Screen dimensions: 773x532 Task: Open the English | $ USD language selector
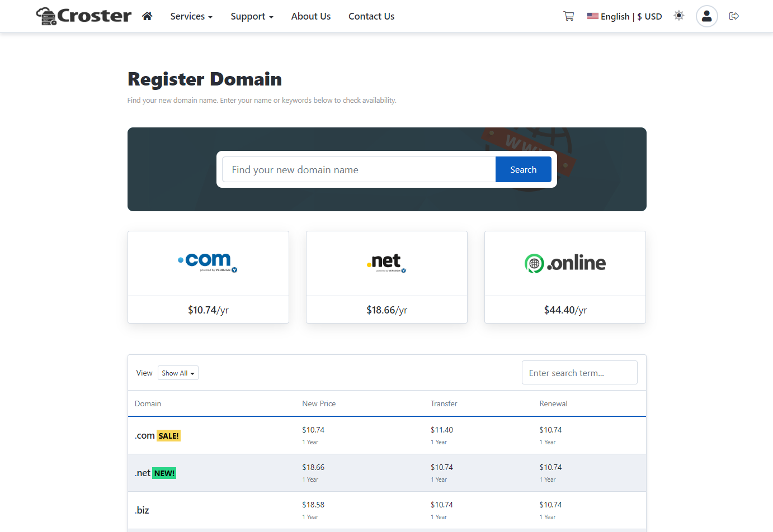pos(624,16)
